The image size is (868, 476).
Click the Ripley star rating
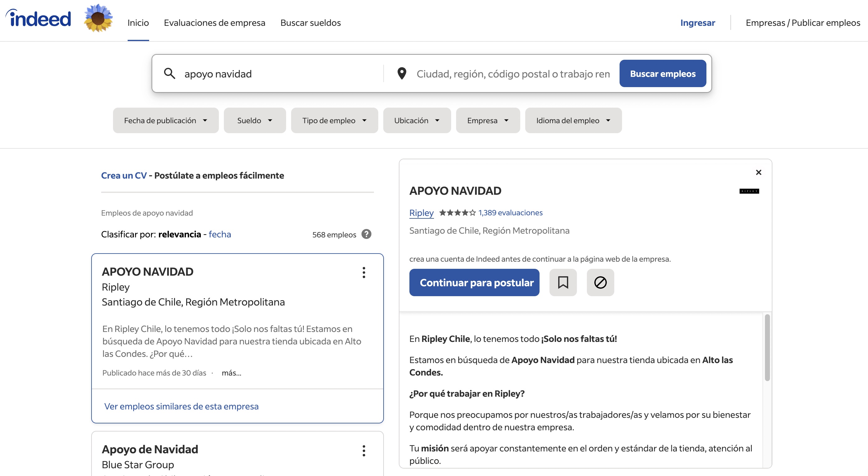click(x=457, y=212)
